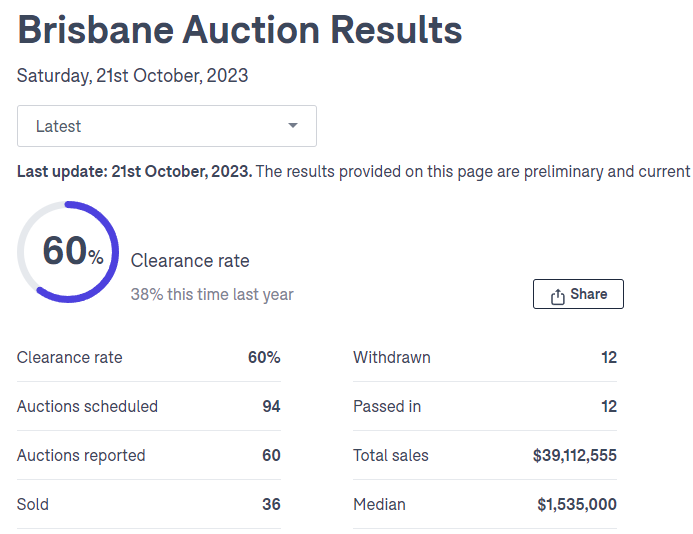Click the large Clearance rate label by the ring
Viewport: 693px width, 534px height.
coord(190,261)
